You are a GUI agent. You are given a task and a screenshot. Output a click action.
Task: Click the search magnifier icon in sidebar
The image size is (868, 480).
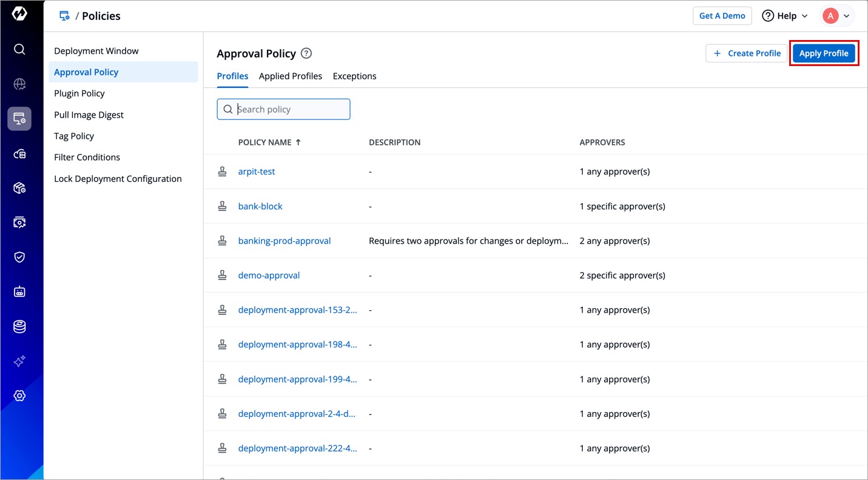(x=19, y=49)
